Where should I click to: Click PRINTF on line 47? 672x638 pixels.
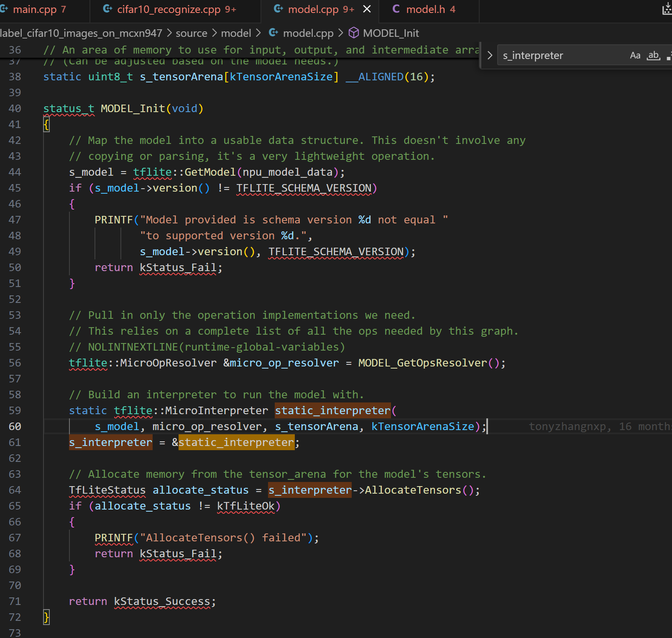pyautogui.click(x=114, y=220)
